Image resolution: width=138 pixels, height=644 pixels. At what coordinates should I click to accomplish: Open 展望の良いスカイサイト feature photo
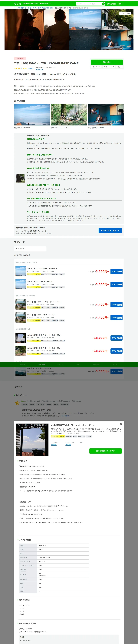(x=32, y=115)
